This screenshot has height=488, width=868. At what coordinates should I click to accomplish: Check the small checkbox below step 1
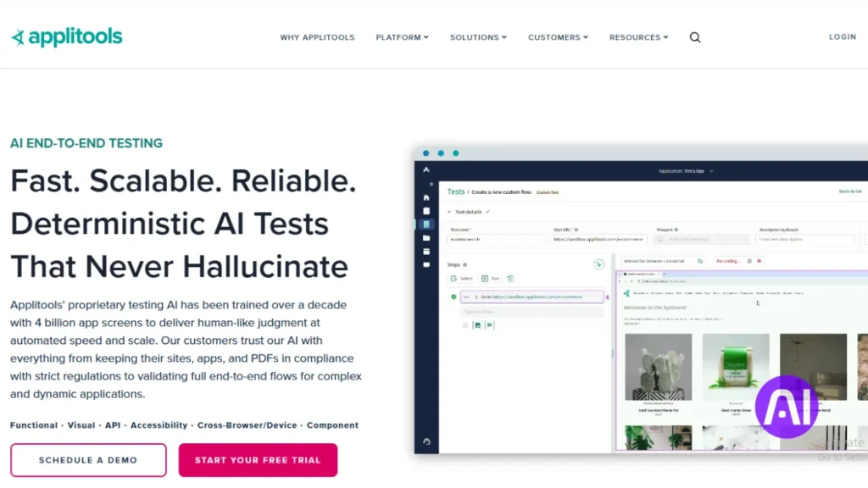click(x=464, y=325)
